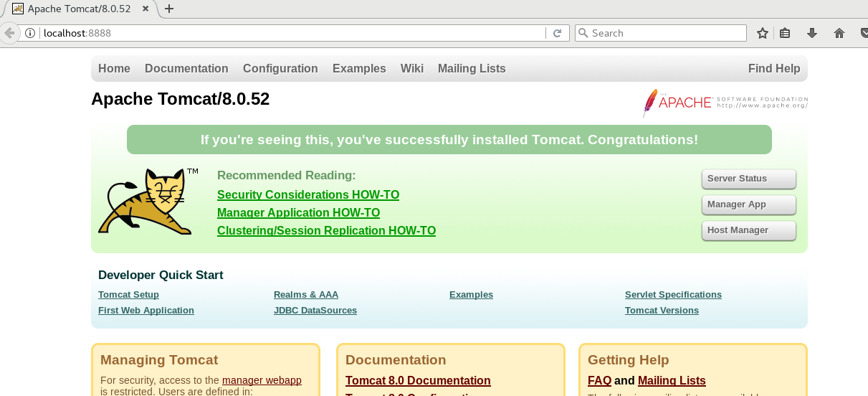868x396 pixels.
Task: Open the Manager App button
Action: pos(749,204)
